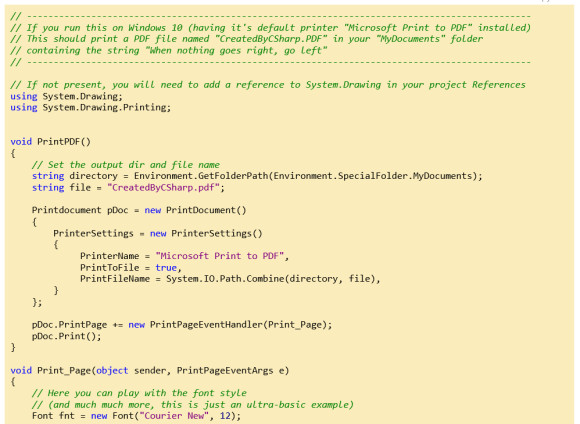
Task: Click the string literal "CreatedByCSharp.pdf"
Action: point(163,187)
